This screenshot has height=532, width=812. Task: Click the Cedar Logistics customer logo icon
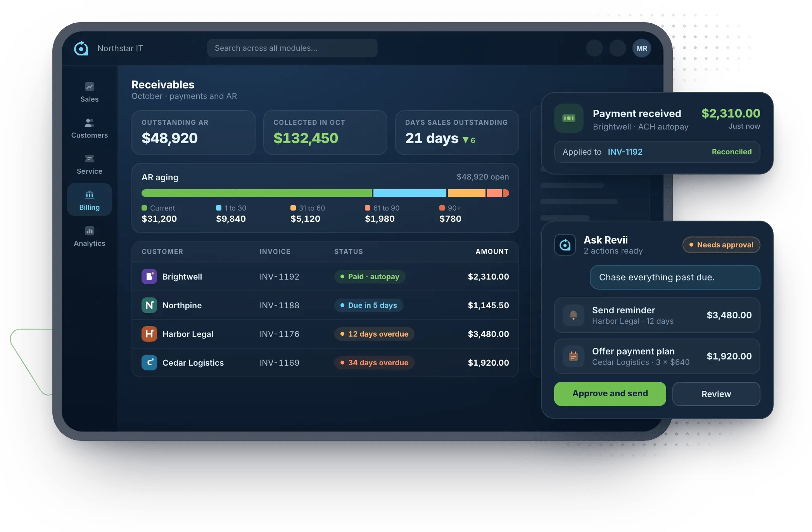pyautogui.click(x=149, y=363)
